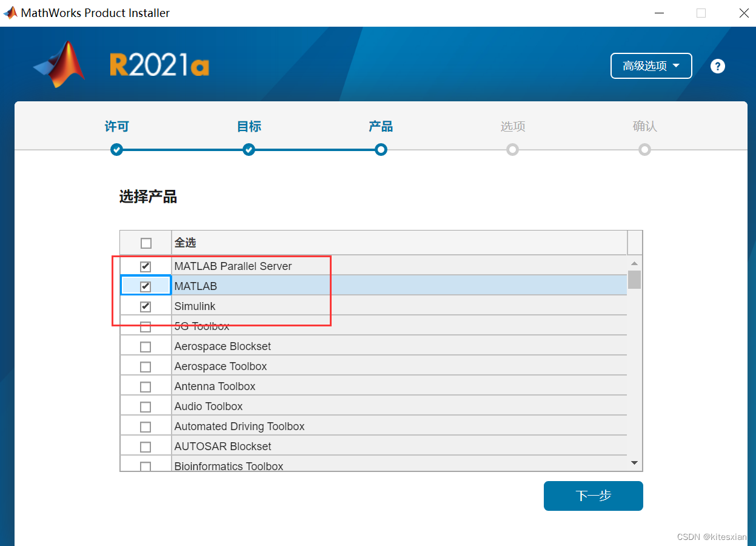Go to the 目标 step
Image resolution: width=756 pixels, height=546 pixels.
[x=249, y=126]
